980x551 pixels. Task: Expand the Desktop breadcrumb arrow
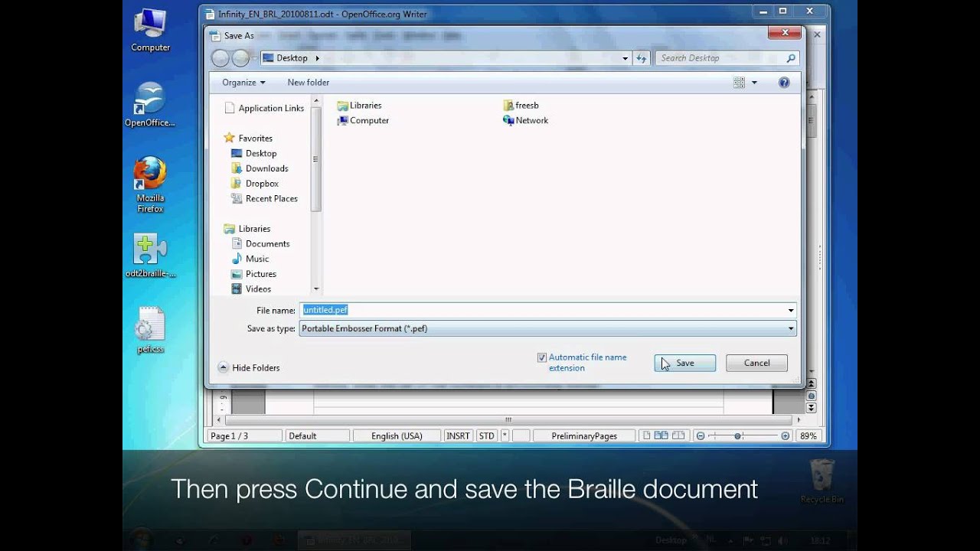[317, 58]
